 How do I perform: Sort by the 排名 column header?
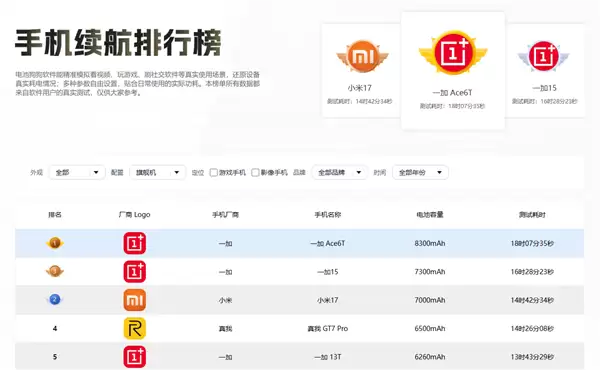pos(55,215)
